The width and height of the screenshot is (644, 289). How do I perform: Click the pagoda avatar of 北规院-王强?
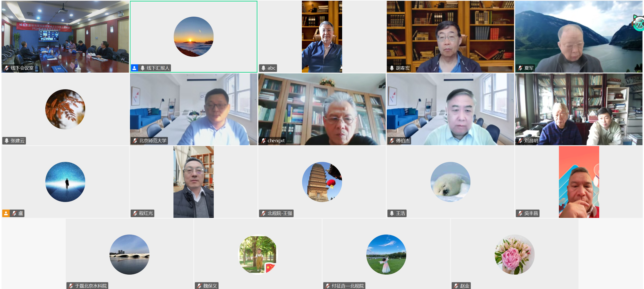[x=322, y=182]
